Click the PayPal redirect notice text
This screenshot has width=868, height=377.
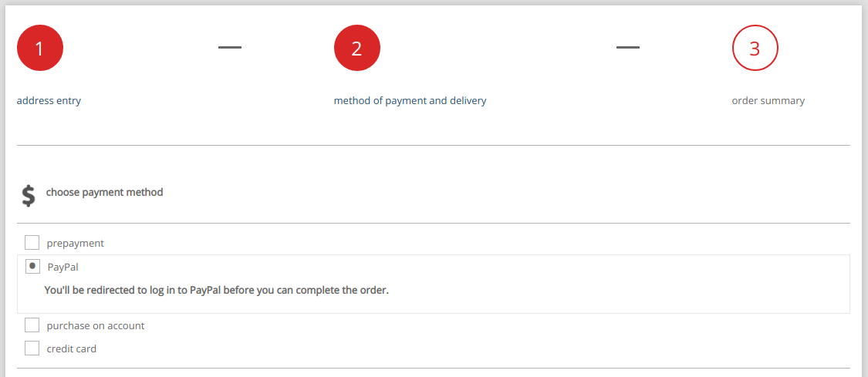point(217,290)
